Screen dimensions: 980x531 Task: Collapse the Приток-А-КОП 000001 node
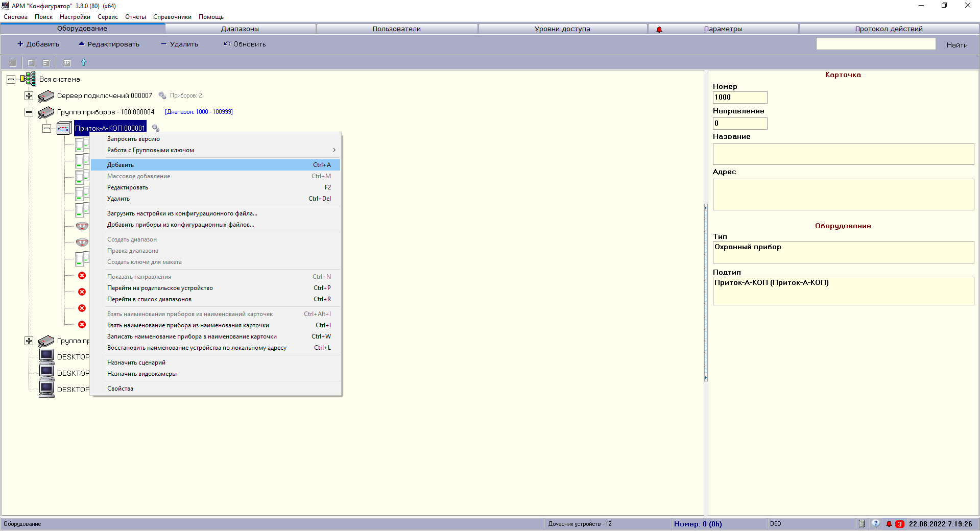tap(46, 128)
